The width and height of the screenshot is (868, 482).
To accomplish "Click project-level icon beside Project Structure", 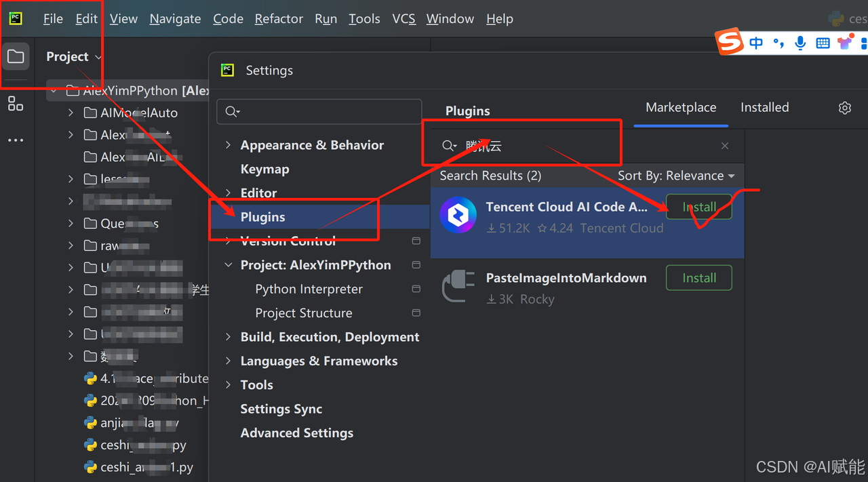I will coord(416,313).
